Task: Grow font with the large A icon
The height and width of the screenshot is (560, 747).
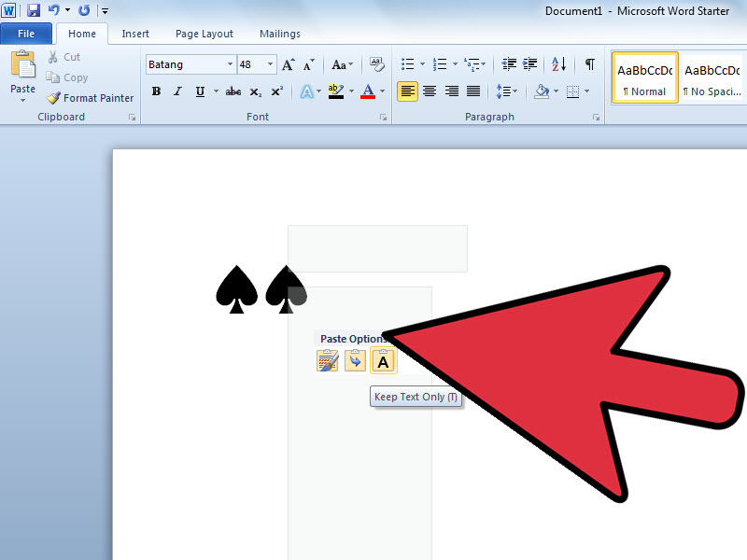Action: [x=289, y=64]
